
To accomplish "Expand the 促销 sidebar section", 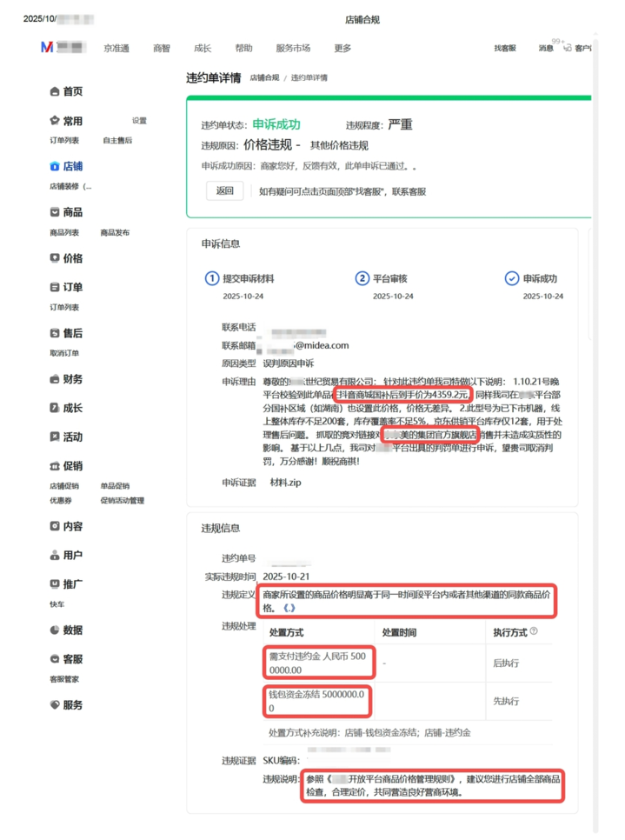I will coord(66,467).
